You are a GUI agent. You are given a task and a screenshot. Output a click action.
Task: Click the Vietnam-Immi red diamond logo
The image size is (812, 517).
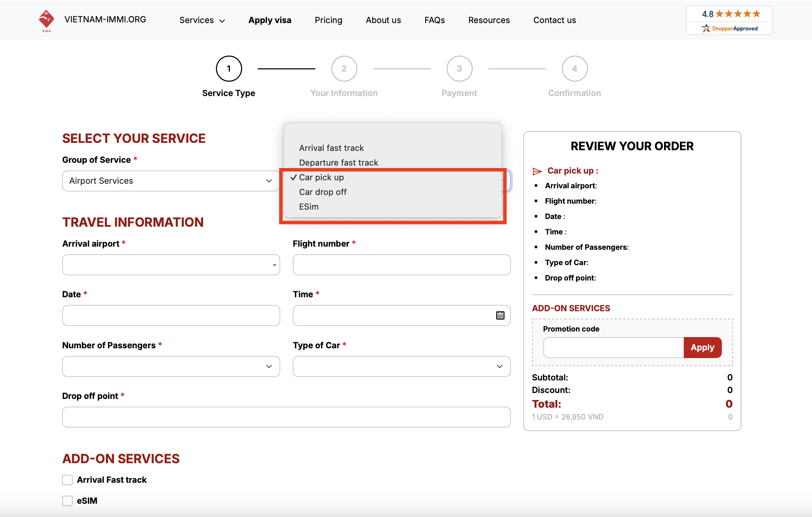[46, 20]
